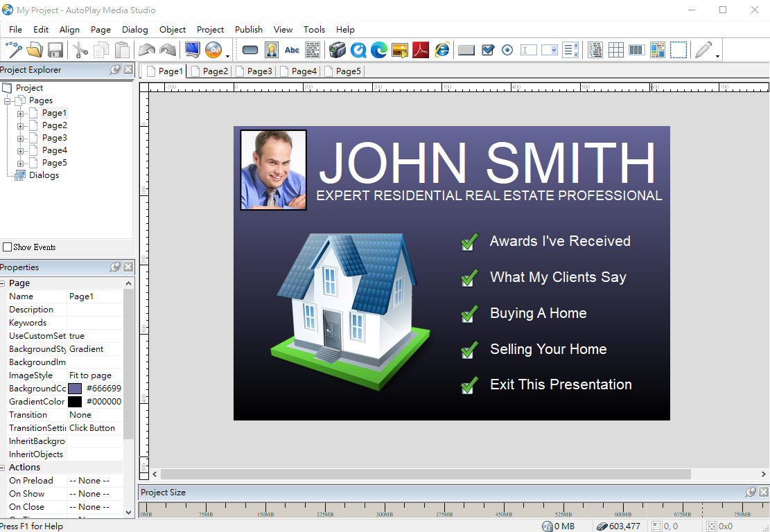Screen dimensions: 770x532
Task: Insert a SlideShow object icon
Action: pos(400,50)
